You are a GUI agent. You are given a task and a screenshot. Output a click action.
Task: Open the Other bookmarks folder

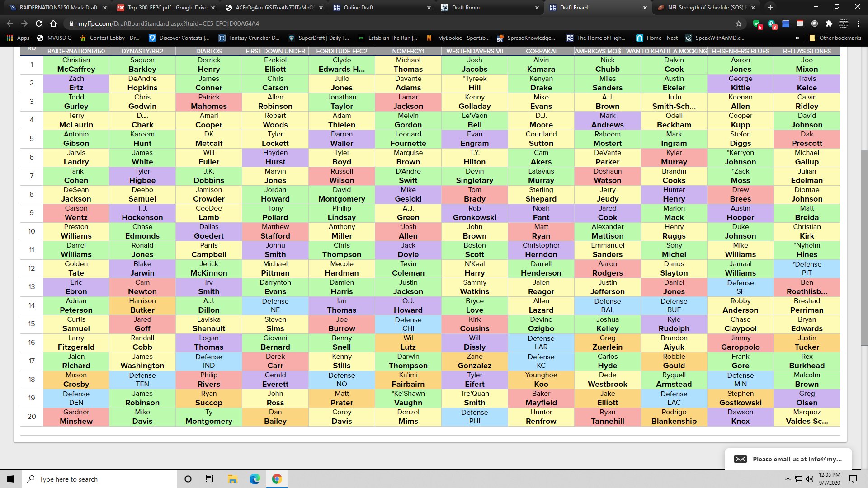[835, 38]
